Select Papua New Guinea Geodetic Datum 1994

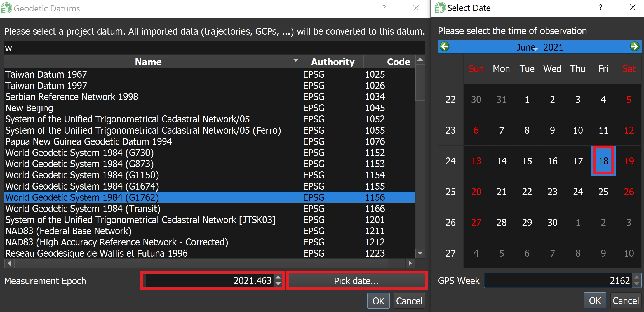coord(210,141)
